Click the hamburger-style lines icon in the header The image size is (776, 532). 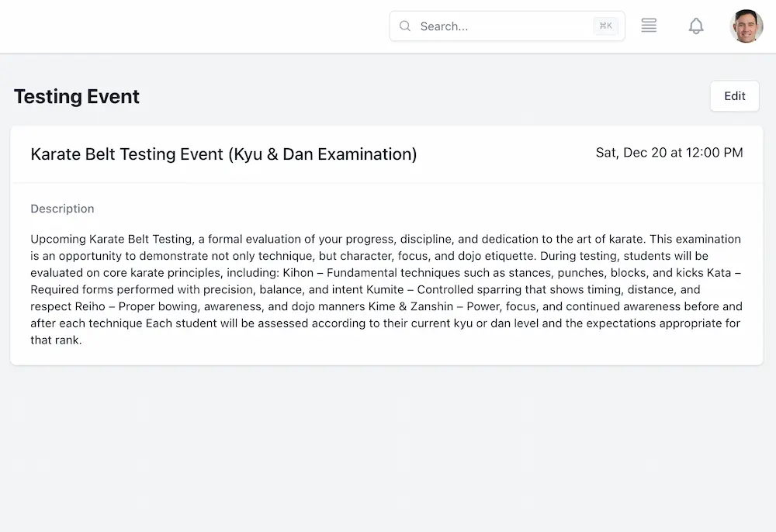(649, 26)
